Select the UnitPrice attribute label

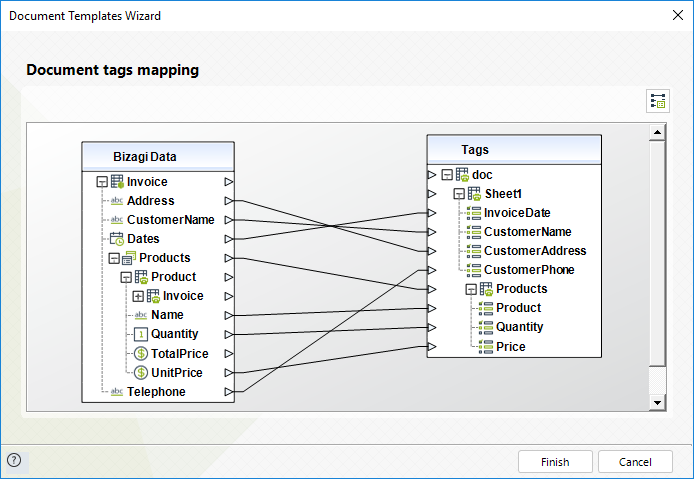[177, 373]
